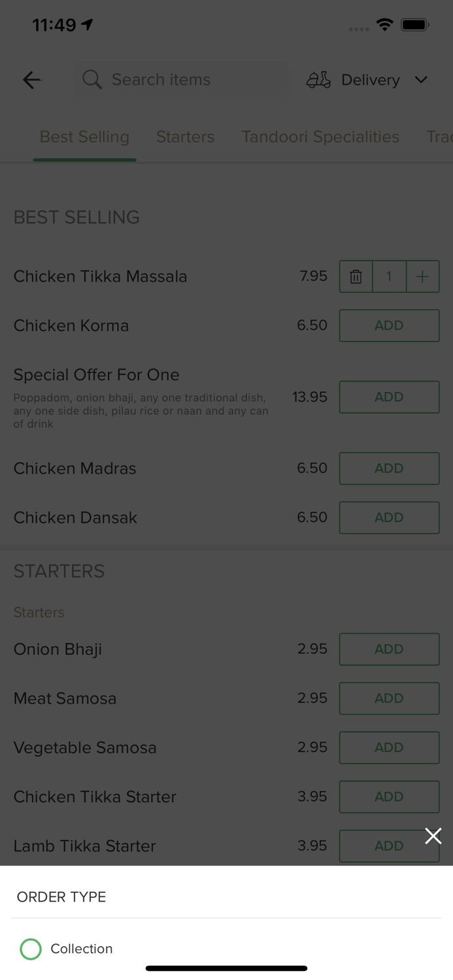Add Onion Bhaji to the order
Screen dimensions: 453x980
click(389, 649)
